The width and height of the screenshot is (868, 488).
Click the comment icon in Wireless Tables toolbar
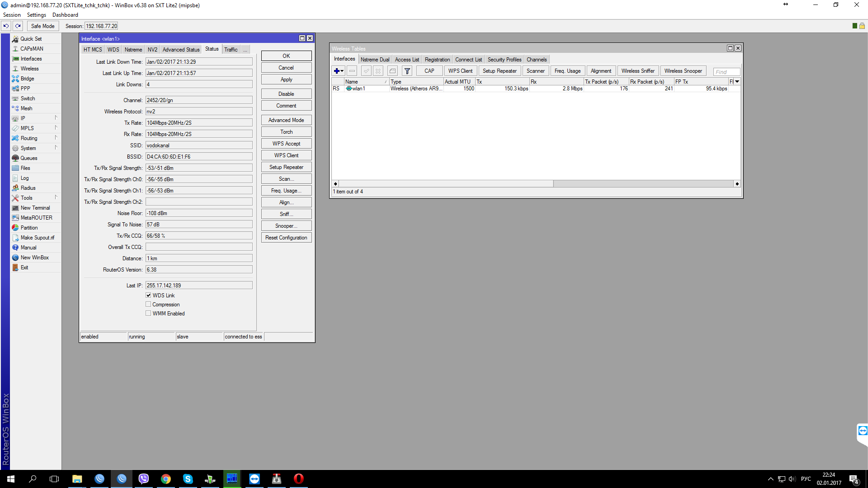(x=392, y=71)
